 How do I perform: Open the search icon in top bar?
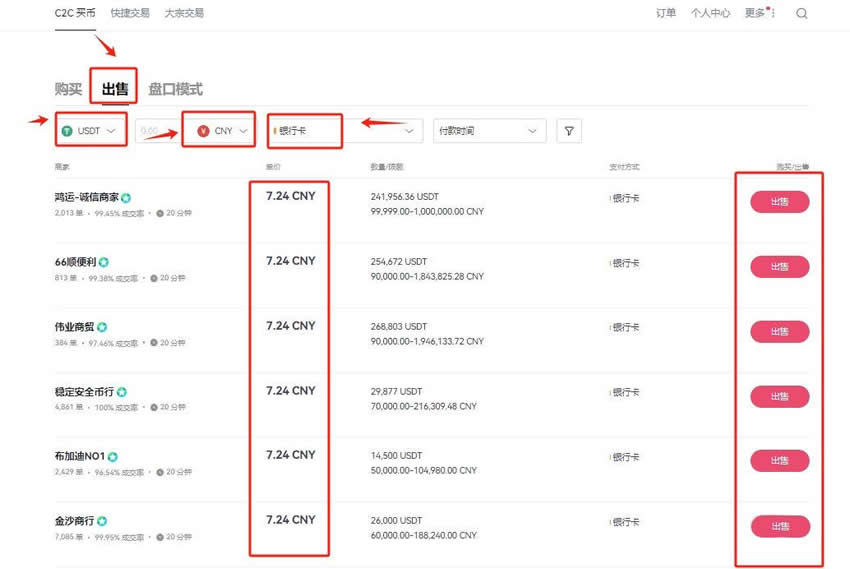coord(802,14)
